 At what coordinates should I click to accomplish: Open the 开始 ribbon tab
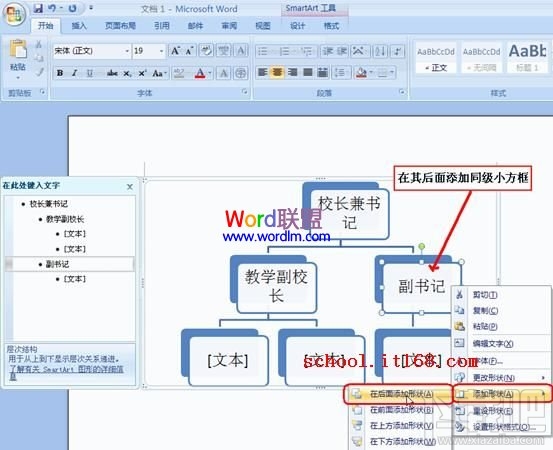pyautogui.click(x=45, y=26)
